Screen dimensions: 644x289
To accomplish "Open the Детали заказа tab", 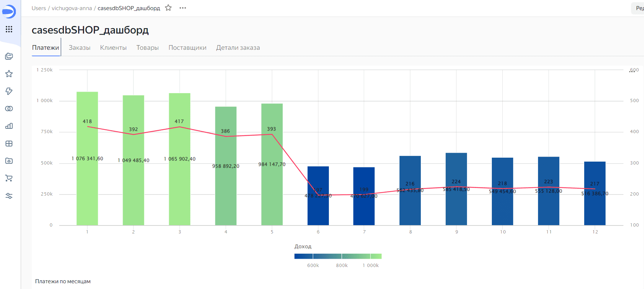I will pyautogui.click(x=238, y=48).
